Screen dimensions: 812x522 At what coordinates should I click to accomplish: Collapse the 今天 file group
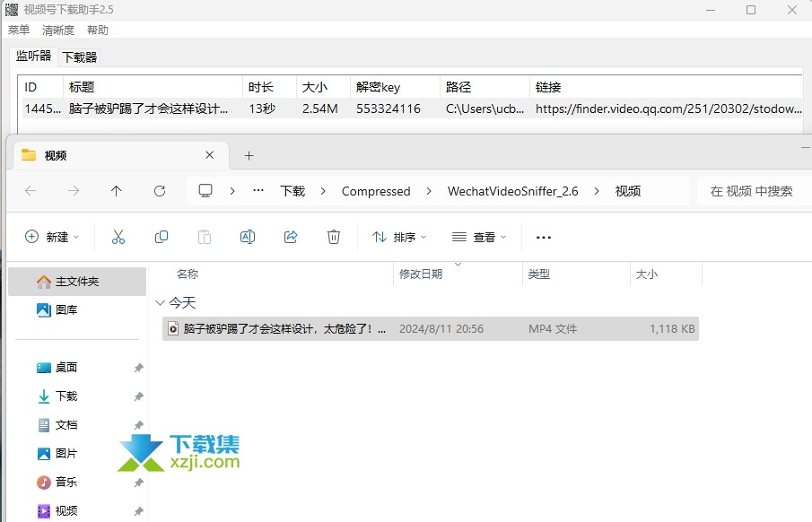coord(160,303)
